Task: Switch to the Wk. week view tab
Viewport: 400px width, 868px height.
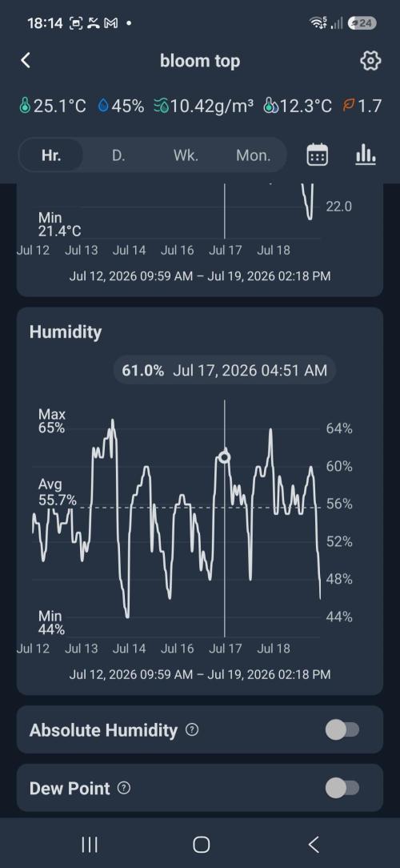Action: (186, 155)
